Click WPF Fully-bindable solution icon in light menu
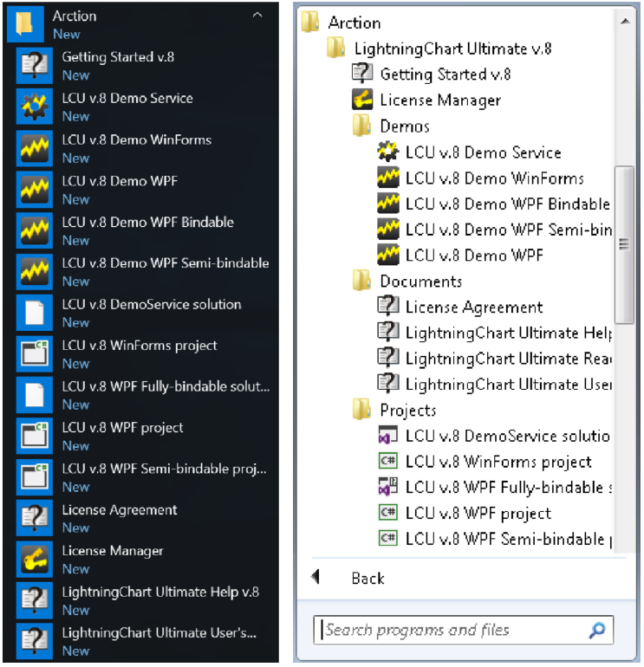 387,486
